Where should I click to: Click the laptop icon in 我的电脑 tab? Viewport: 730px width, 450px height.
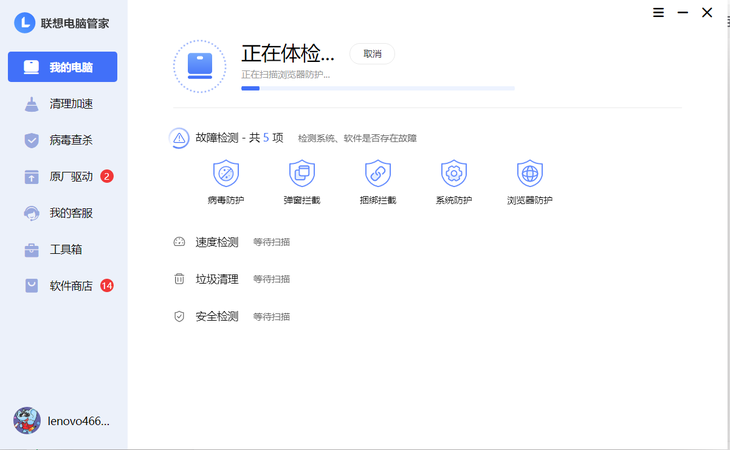pos(31,67)
